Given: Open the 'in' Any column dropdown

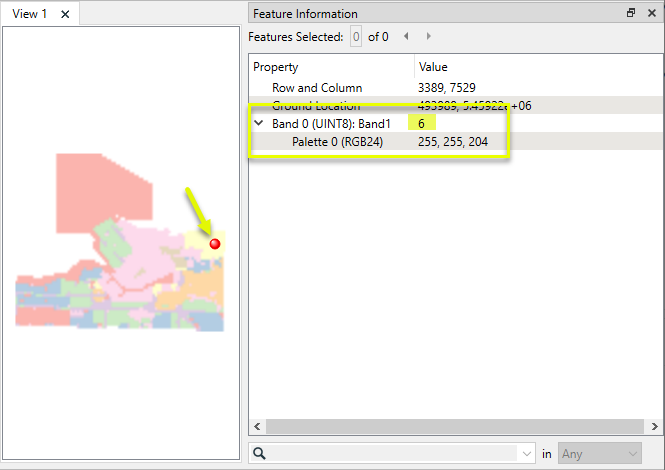Looking at the screenshot, I should pyautogui.click(x=599, y=454).
